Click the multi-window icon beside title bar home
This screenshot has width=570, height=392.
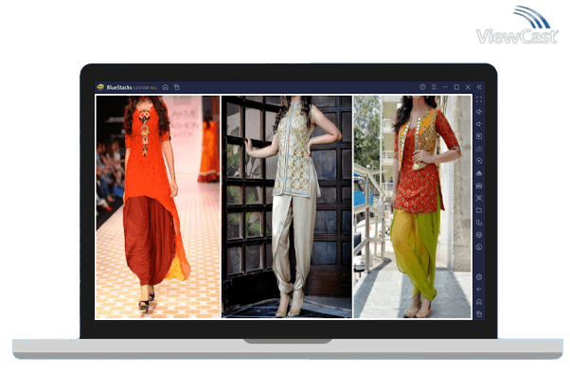(x=177, y=87)
